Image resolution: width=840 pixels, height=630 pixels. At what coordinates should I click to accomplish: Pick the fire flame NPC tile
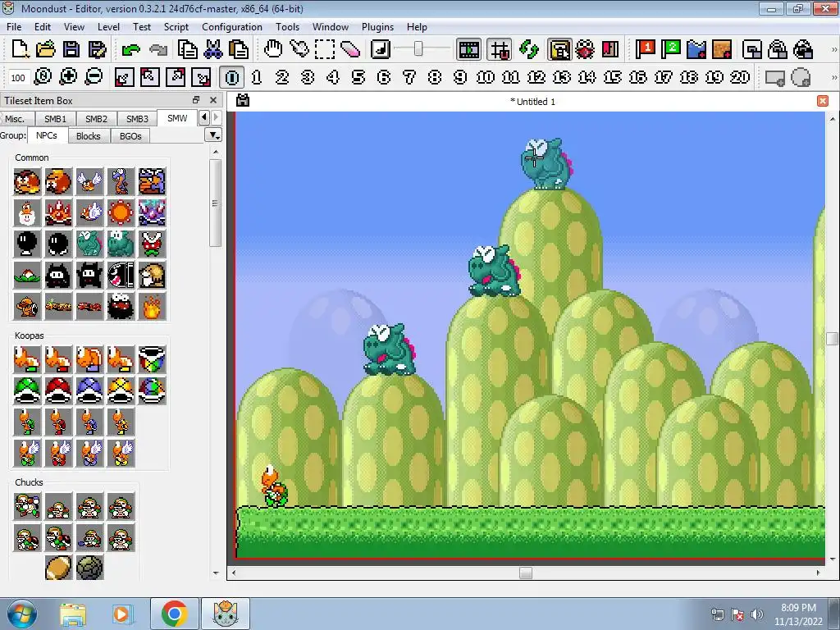point(152,307)
